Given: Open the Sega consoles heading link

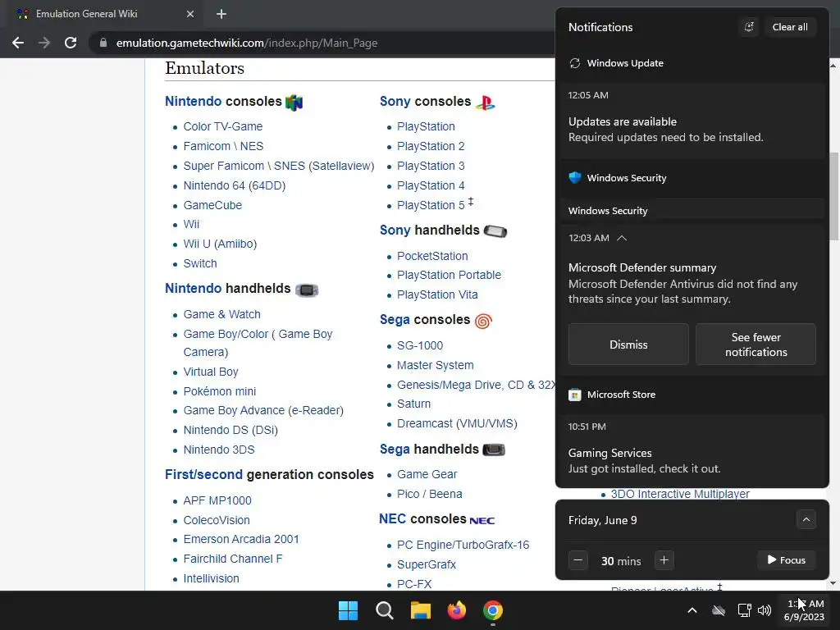Looking at the screenshot, I should [395, 320].
